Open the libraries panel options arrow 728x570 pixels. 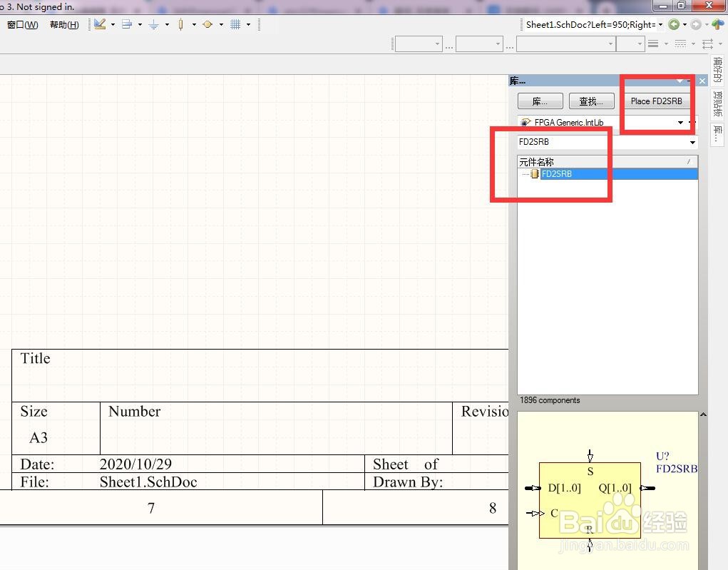(x=680, y=81)
